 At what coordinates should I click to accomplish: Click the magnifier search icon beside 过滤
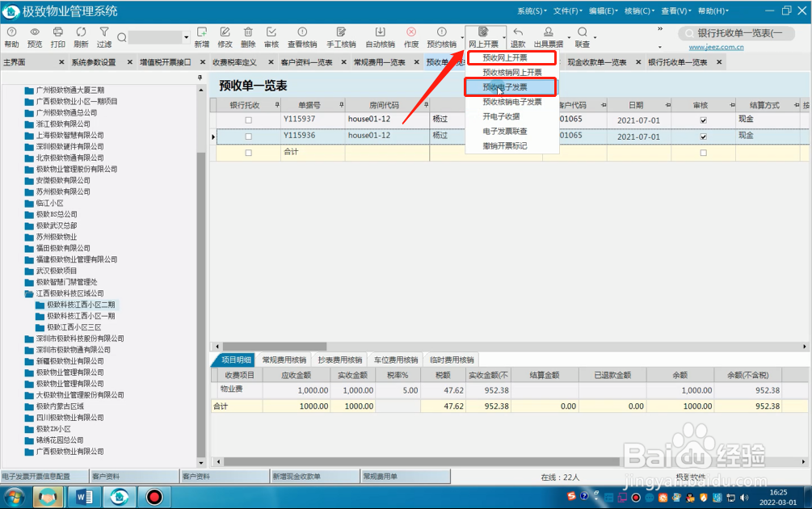point(122,37)
